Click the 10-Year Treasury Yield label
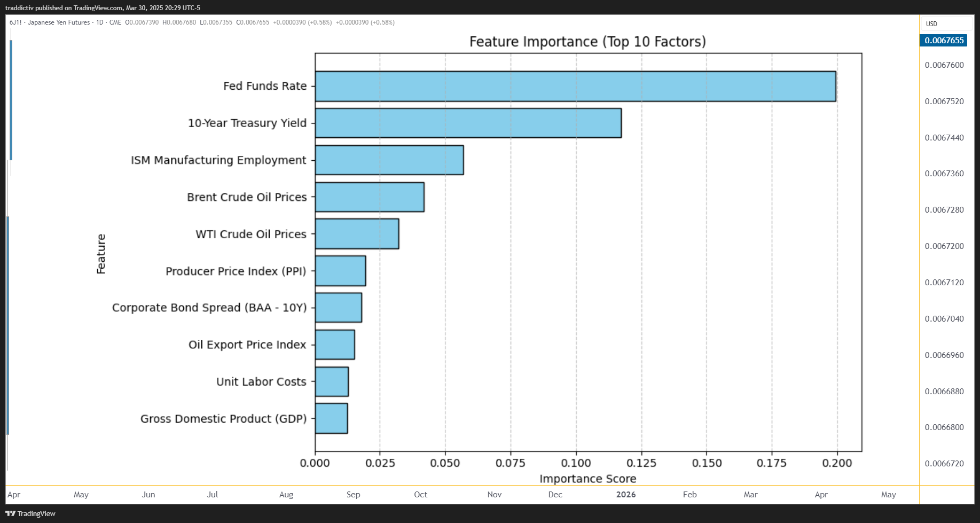Viewport: 980px width, 523px height. coord(247,123)
